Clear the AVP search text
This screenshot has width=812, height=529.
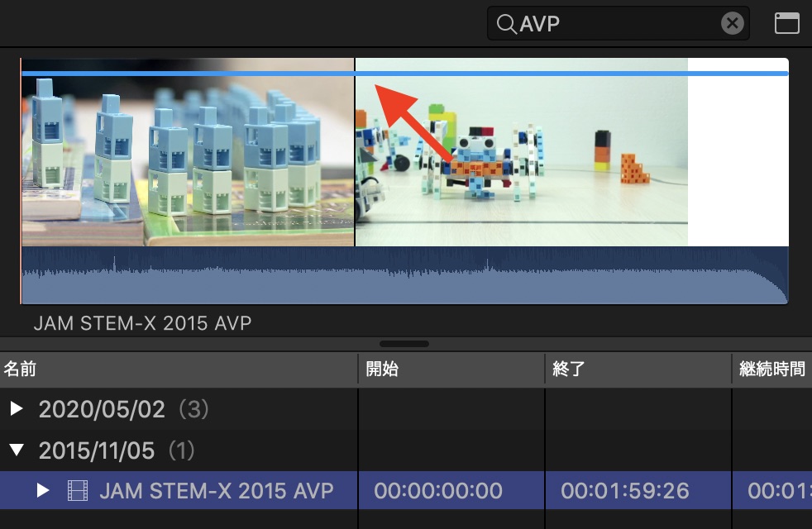pos(733,23)
